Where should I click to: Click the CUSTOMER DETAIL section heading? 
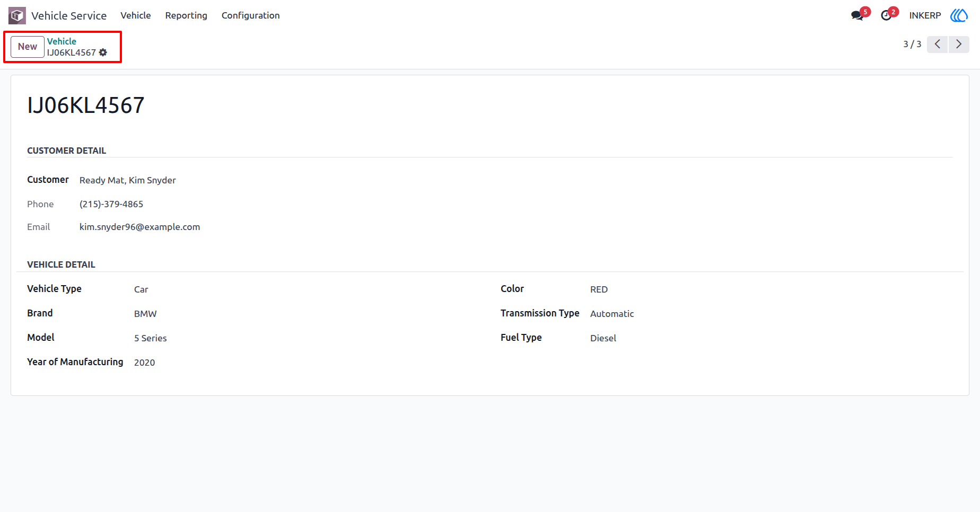click(x=67, y=151)
